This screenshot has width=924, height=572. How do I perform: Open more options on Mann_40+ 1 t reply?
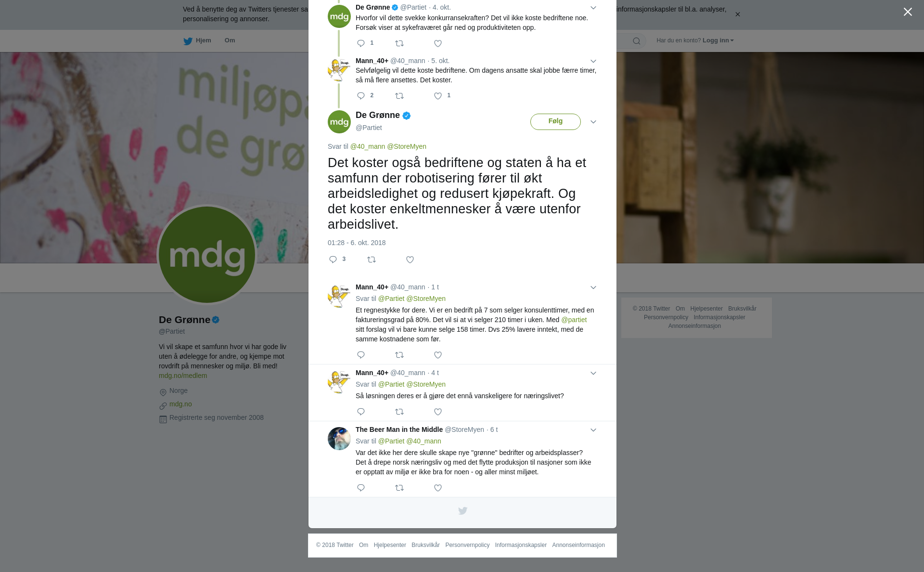[593, 287]
